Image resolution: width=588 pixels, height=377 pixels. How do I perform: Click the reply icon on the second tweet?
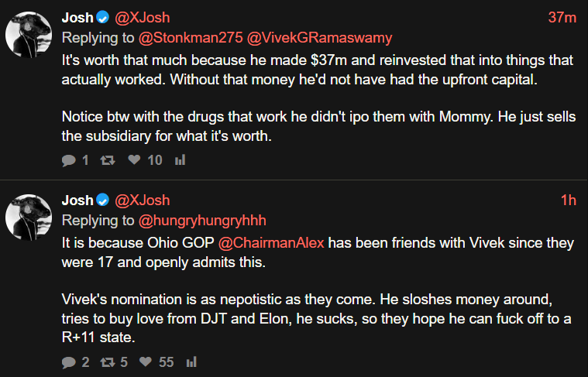pos(68,362)
